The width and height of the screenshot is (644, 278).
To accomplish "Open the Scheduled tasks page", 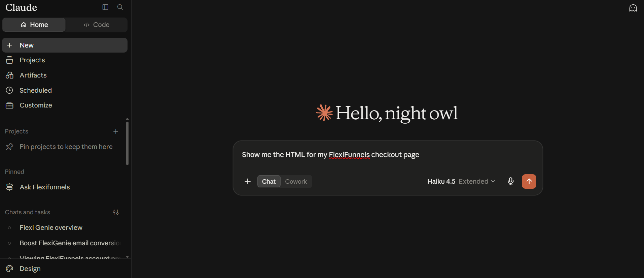I will tap(65, 90).
